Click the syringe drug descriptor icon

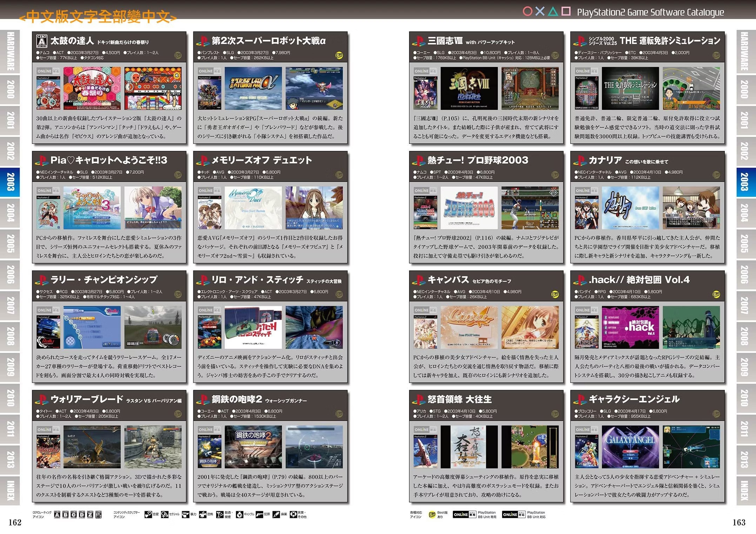[276, 514]
